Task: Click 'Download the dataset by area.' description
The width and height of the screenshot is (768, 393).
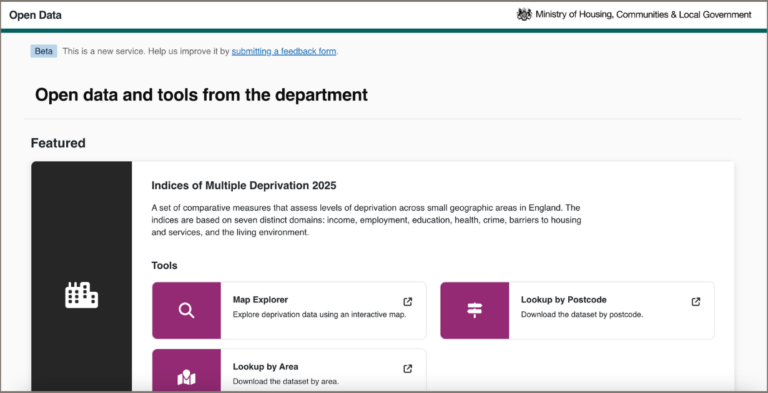Action: point(286,381)
